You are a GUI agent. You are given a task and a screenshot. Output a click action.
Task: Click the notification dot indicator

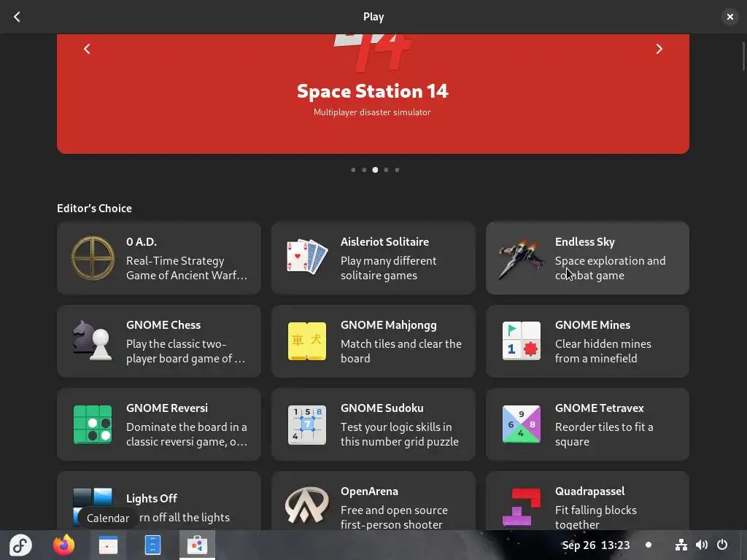click(649, 545)
